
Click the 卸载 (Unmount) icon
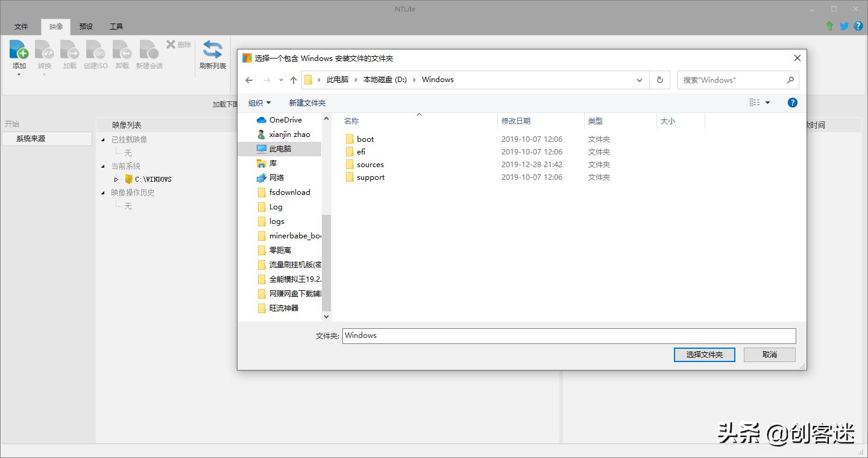tap(121, 54)
